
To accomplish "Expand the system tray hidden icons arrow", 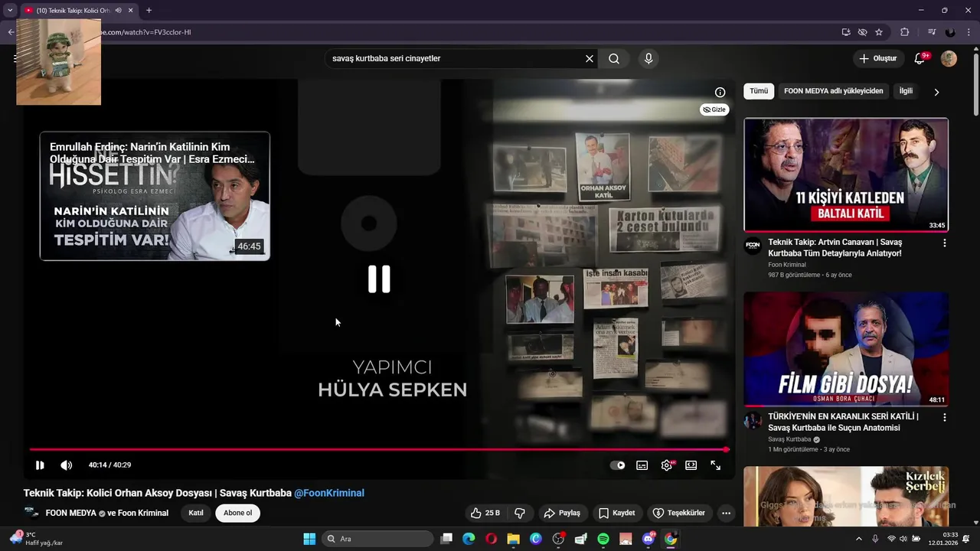I will click(x=858, y=539).
